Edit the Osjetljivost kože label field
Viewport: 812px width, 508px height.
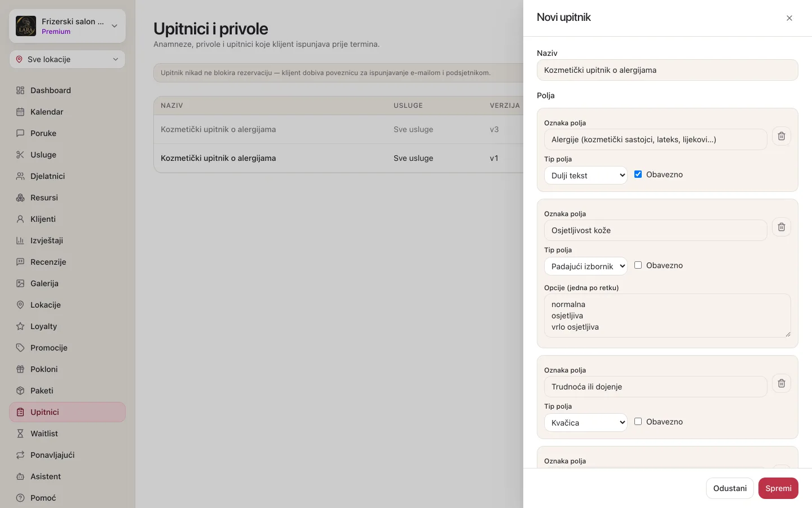pyautogui.click(x=655, y=230)
